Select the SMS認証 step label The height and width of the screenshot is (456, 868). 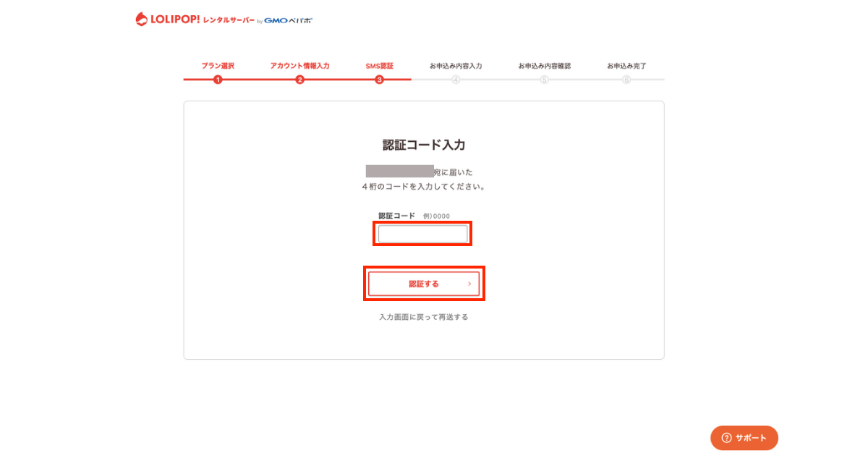pos(379,66)
